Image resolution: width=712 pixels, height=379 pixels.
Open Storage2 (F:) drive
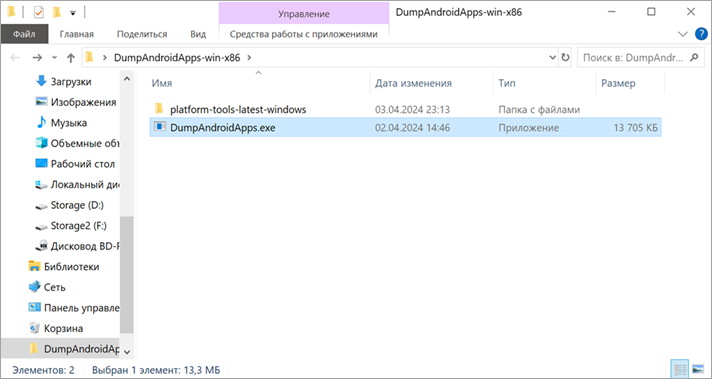tap(78, 226)
